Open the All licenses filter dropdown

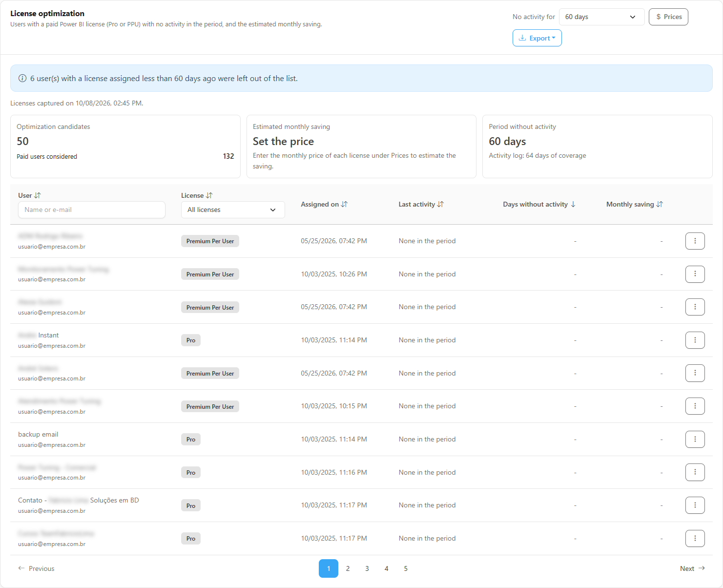pyautogui.click(x=233, y=210)
